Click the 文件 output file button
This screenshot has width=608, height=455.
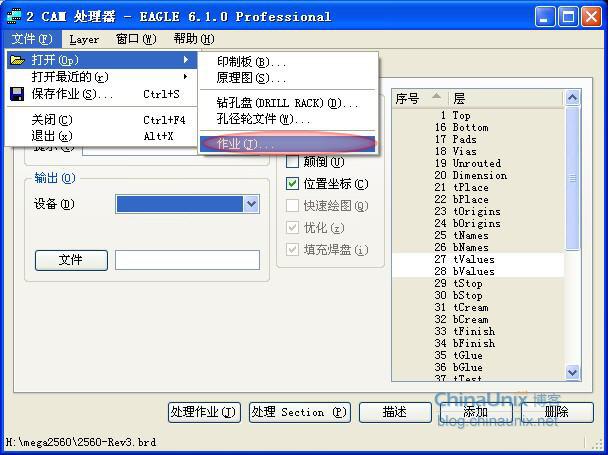click(71, 260)
